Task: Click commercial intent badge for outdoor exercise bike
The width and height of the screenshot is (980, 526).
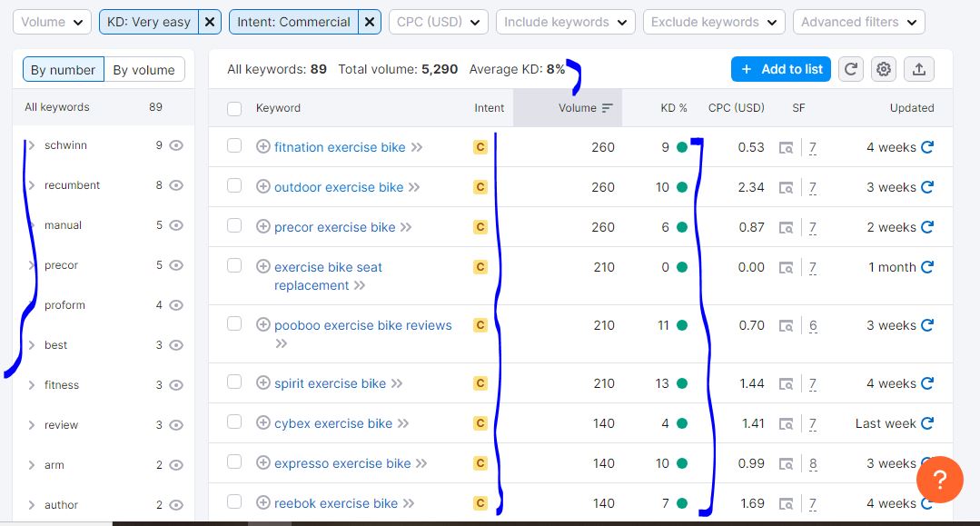Action: pos(480,187)
